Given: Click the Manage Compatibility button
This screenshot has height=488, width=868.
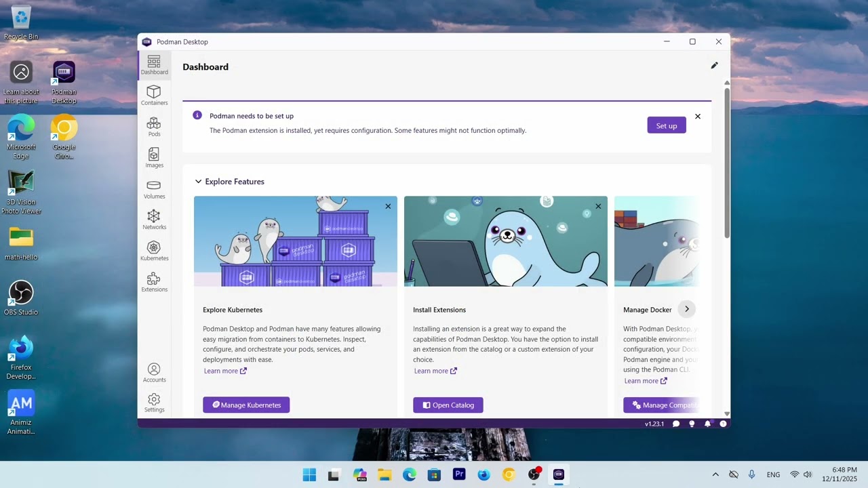Looking at the screenshot, I should (x=661, y=405).
